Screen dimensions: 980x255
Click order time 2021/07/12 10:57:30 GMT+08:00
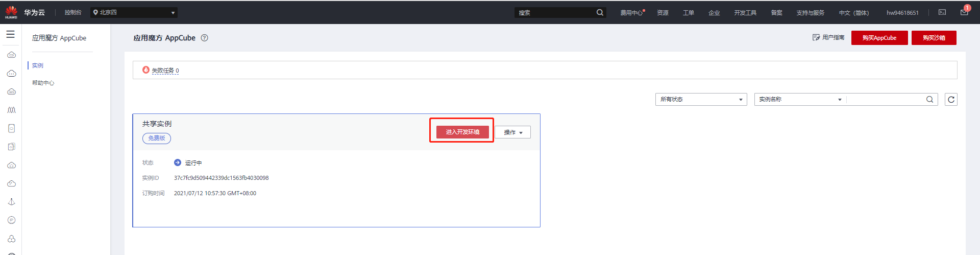pyautogui.click(x=215, y=193)
